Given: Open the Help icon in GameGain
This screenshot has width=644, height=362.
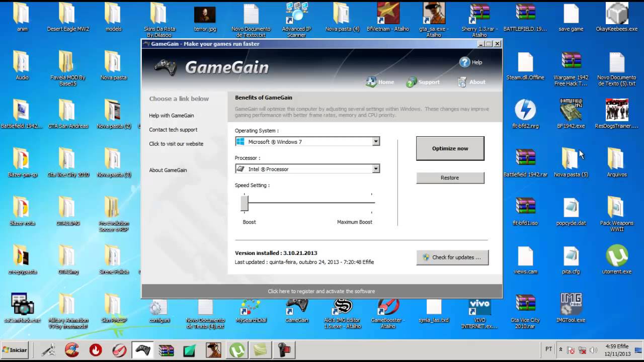Looking at the screenshot, I should [x=464, y=62].
